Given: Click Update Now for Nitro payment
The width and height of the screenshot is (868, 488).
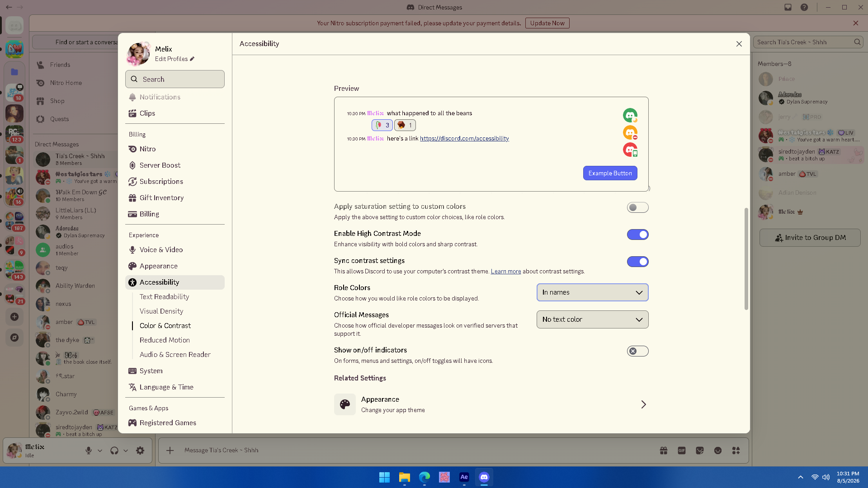Looking at the screenshot, I should coord(547,23).
